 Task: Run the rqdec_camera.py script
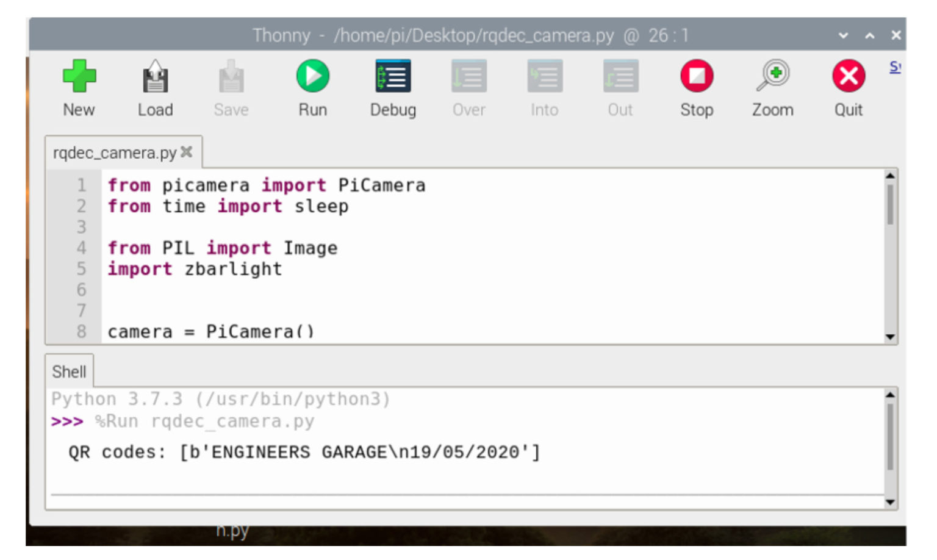point(312,85)
